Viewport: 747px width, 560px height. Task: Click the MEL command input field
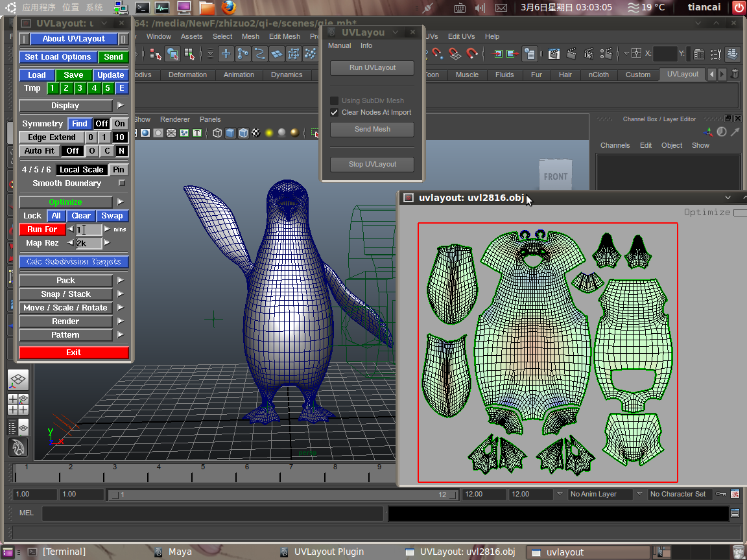(213, 513)
